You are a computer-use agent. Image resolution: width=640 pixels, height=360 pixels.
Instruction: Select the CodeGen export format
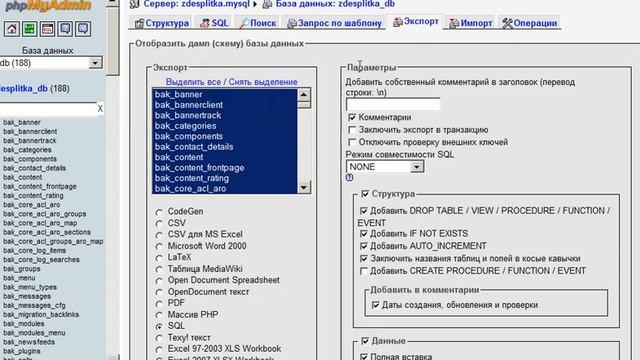click(x=159, y=212)
